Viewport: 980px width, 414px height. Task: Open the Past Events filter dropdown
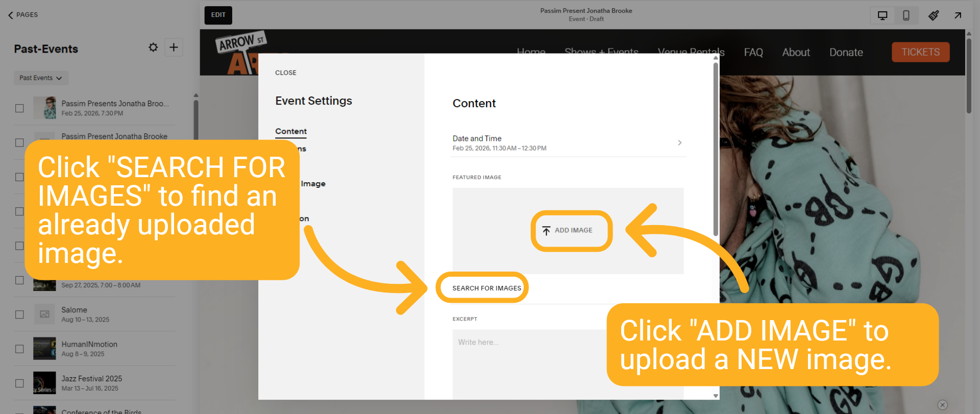click(x=41, y=78)
